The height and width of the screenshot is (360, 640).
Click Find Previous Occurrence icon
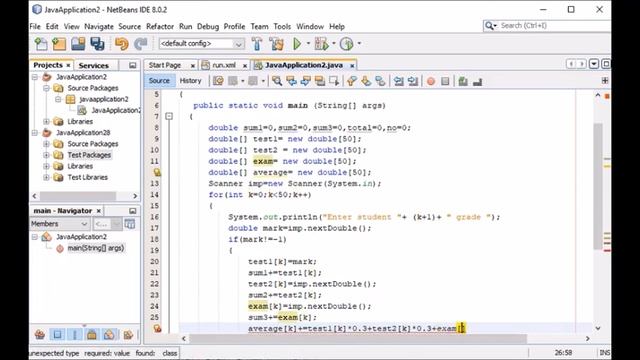[291, 81]
